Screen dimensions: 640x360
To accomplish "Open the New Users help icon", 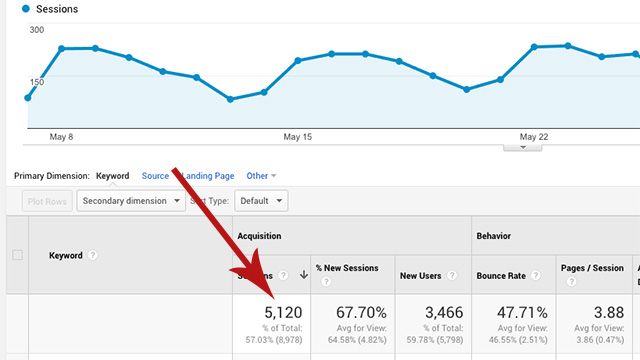I will pyautogui.click(x=451, y=276).
